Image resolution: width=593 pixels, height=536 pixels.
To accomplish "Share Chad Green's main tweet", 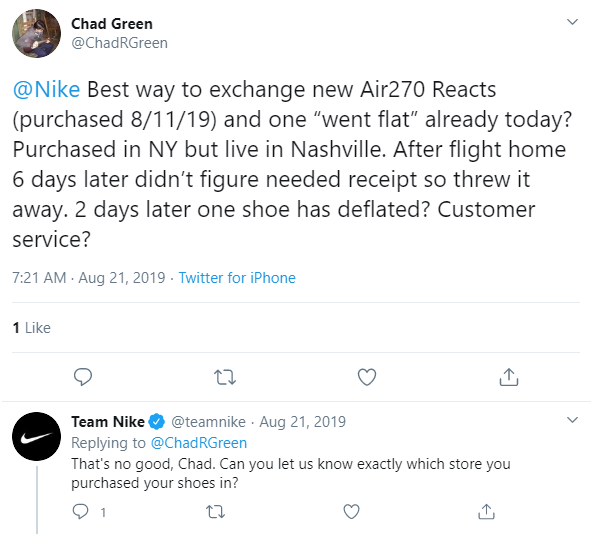I will tap(509, 377).
